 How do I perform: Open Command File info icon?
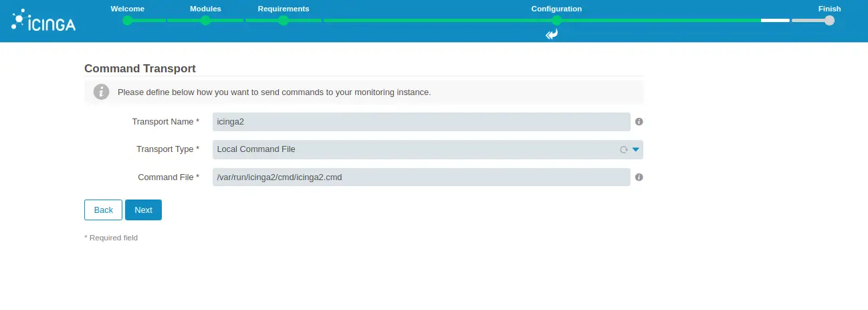click(639, 177)
